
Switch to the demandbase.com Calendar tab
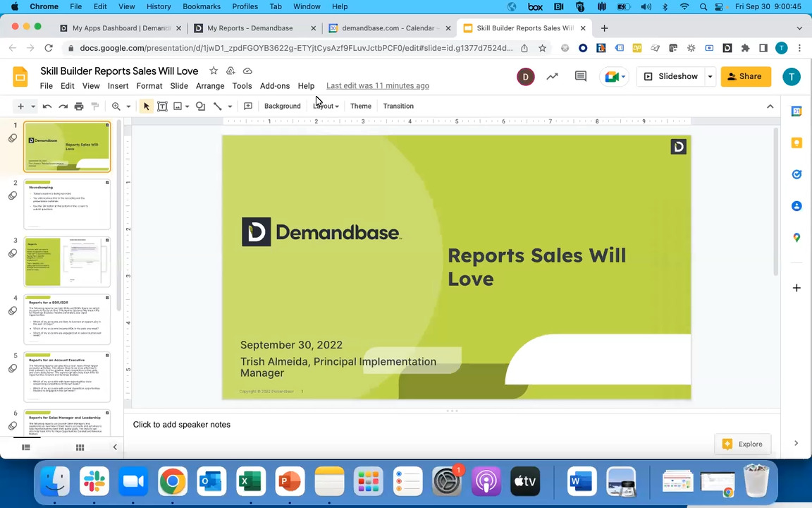[390, 28]
